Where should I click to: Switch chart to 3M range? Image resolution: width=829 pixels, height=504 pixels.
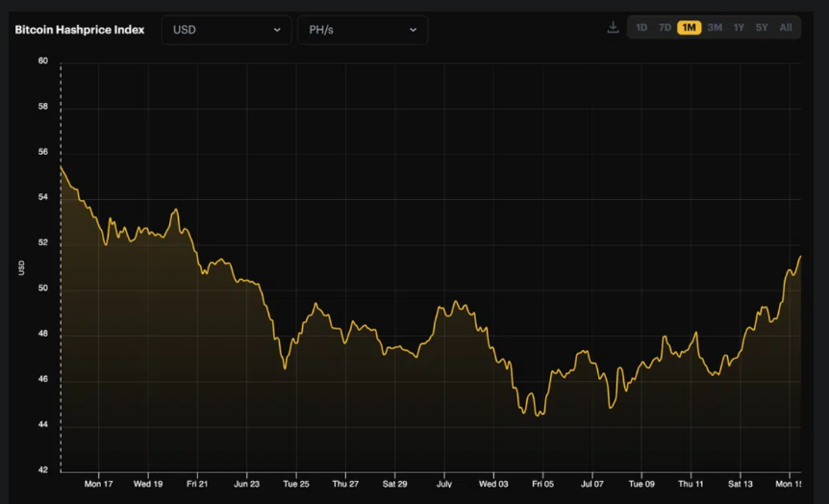point(715,28)
